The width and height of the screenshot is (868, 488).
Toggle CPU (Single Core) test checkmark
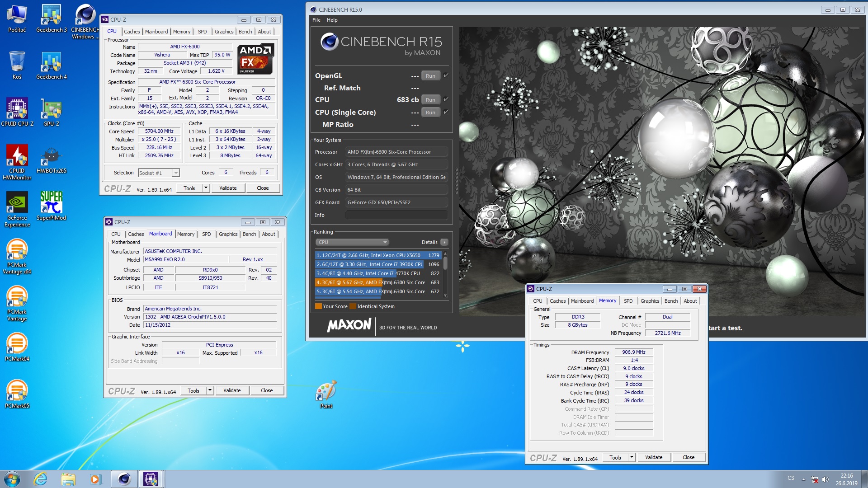(446, 112)
